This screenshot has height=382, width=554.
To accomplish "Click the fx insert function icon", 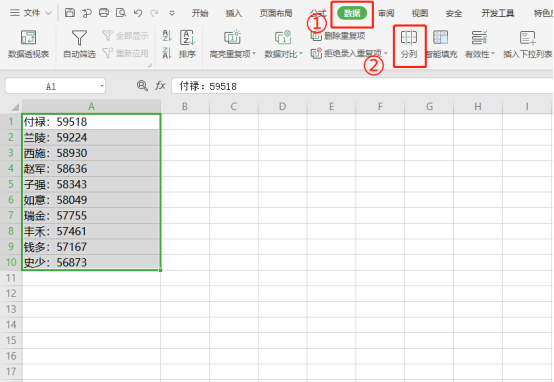I will click(160, 86).
